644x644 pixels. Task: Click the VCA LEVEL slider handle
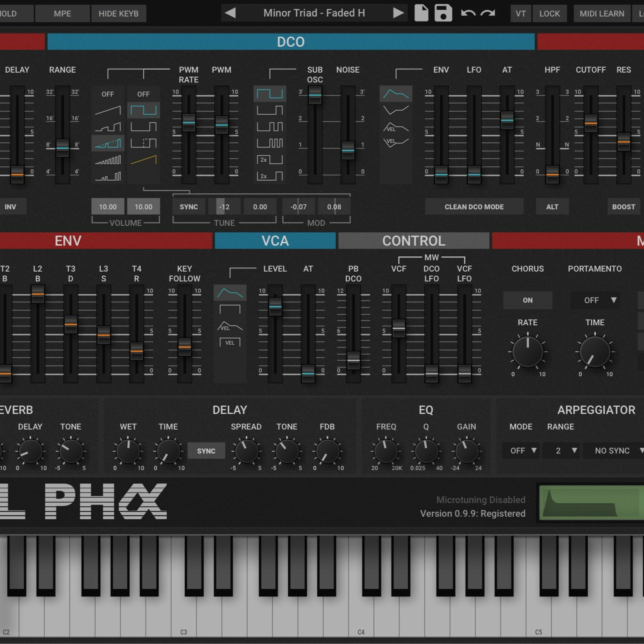coord(275,306)
